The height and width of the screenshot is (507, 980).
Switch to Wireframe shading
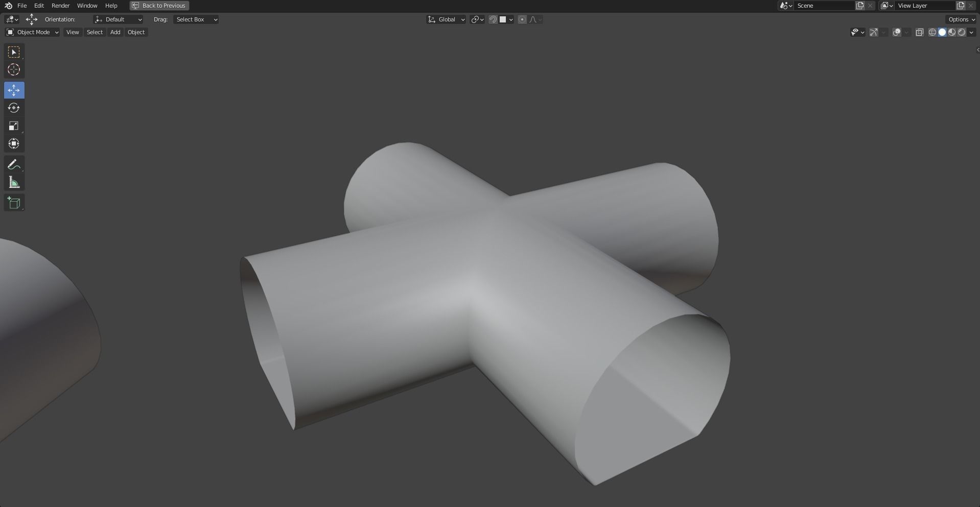tap(932, 32)
